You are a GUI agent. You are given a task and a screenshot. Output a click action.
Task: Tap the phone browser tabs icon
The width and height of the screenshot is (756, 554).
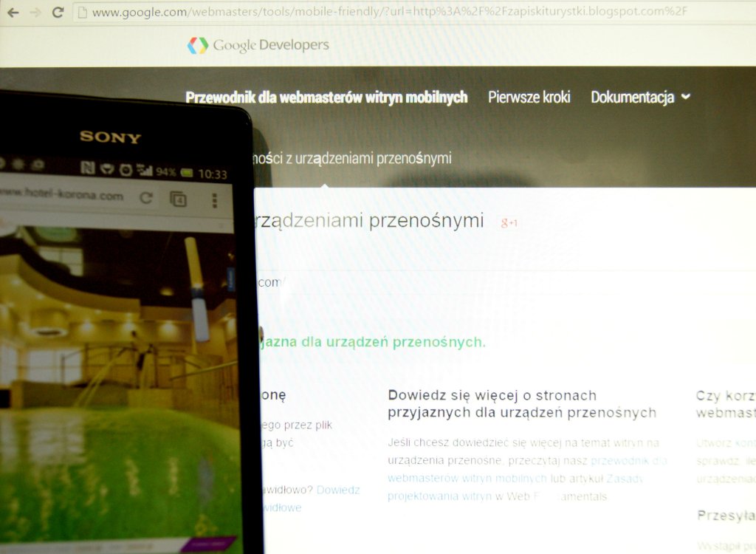click(x=179, y=199)
